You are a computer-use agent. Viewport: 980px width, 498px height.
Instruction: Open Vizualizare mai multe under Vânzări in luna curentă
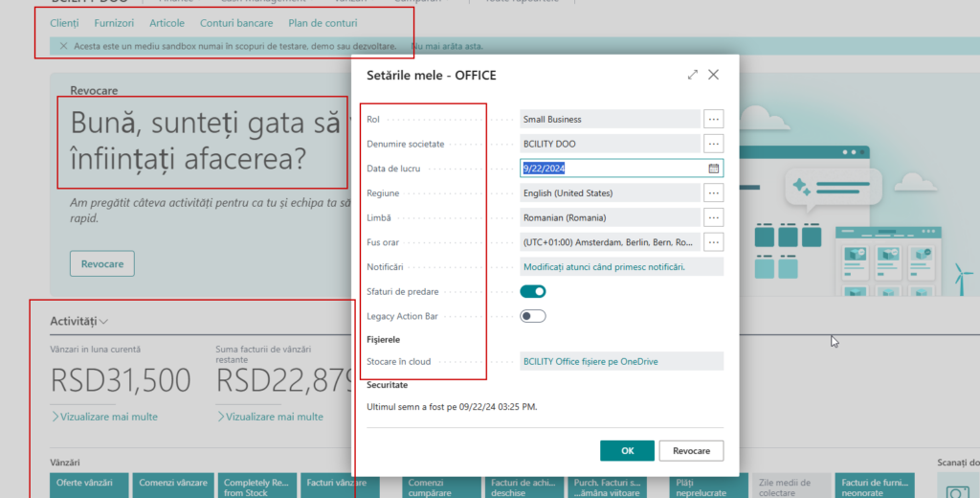pyautogui.click(x=104, y=417)
